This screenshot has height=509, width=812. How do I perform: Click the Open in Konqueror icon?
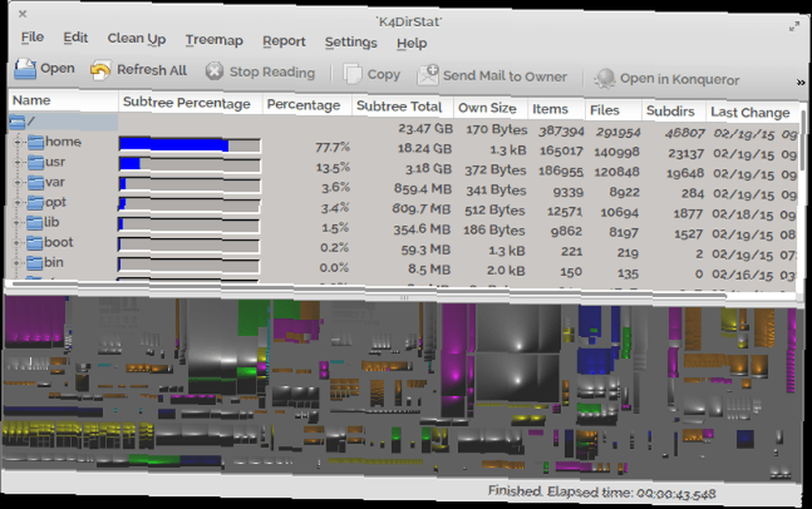[604, 78]
